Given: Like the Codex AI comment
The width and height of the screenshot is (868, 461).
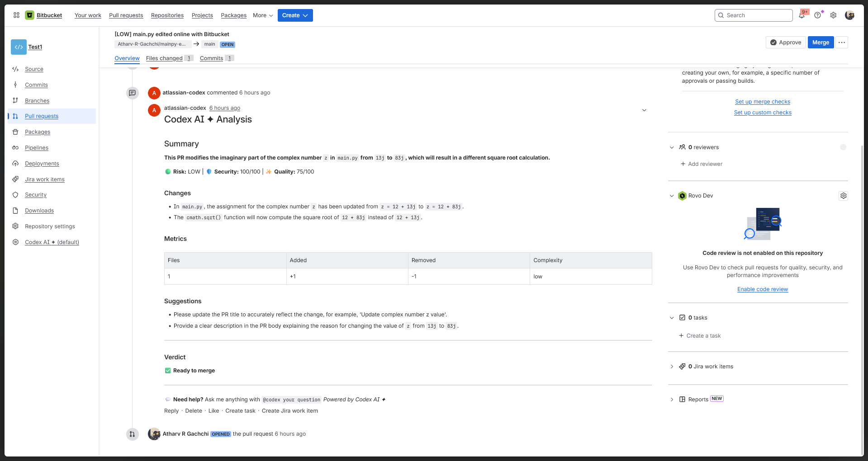Looking at the screenshot, I should [213, 411].
